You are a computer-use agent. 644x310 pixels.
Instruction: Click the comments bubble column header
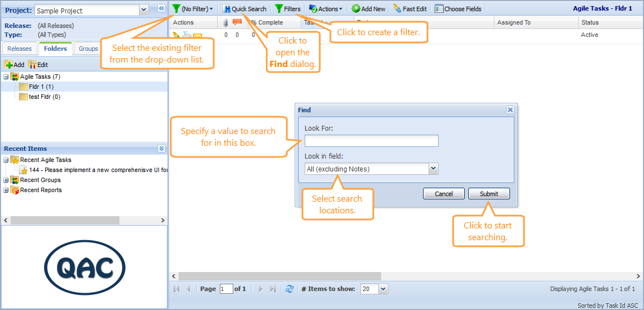(237, 22)
